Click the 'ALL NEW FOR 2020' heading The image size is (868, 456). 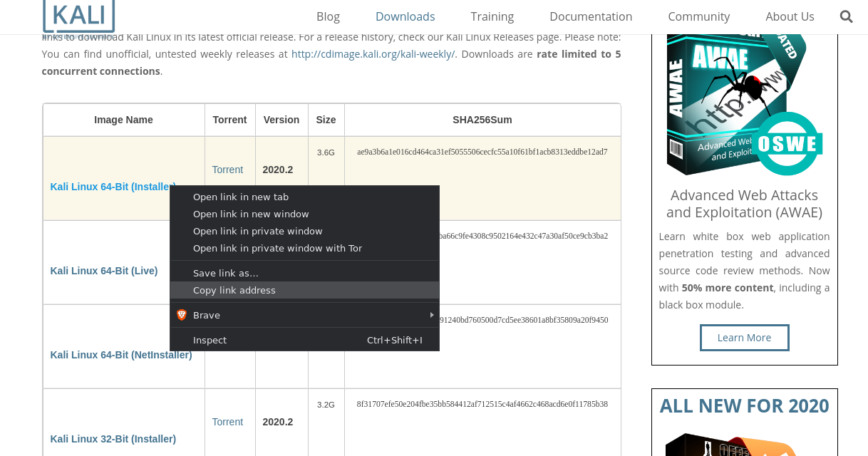[x=744, y=405]
